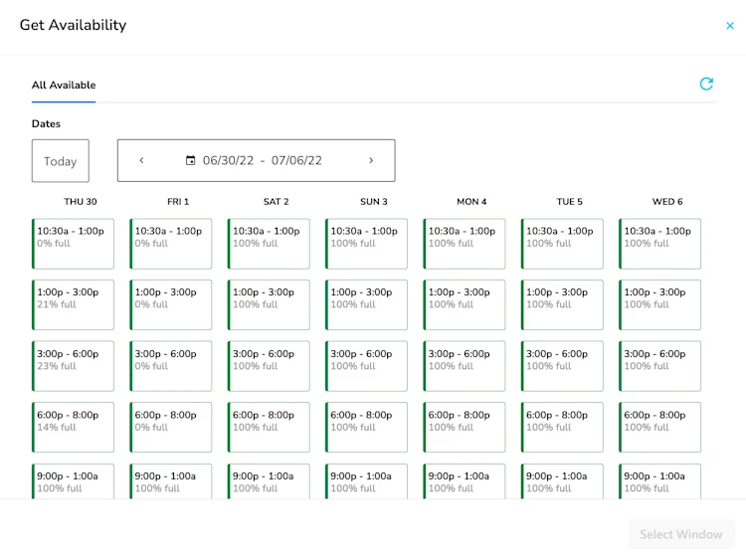Viewport: 746px width, 560px height.
Task: Click the THU 30 column header
Action: point(81,202)
